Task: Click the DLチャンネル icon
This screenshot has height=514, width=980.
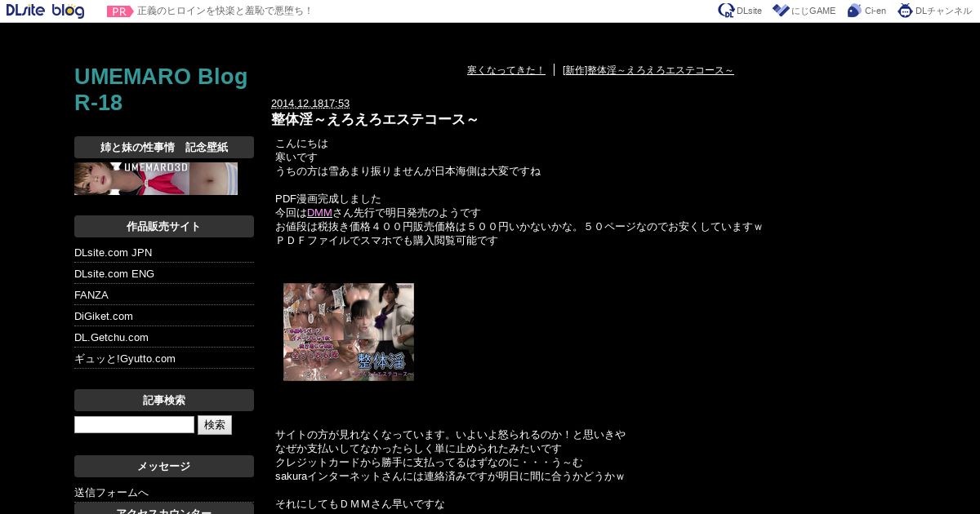Action: [x=905, y=11]
